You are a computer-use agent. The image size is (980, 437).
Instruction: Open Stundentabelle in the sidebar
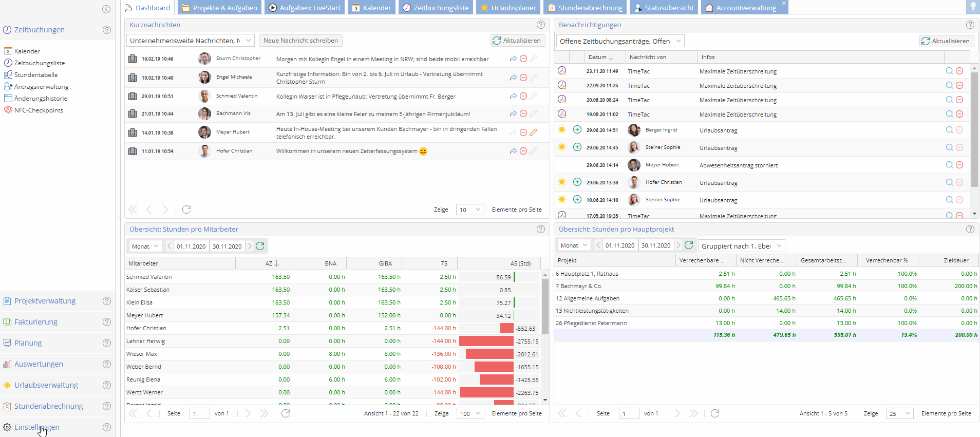tap(36, 75)
